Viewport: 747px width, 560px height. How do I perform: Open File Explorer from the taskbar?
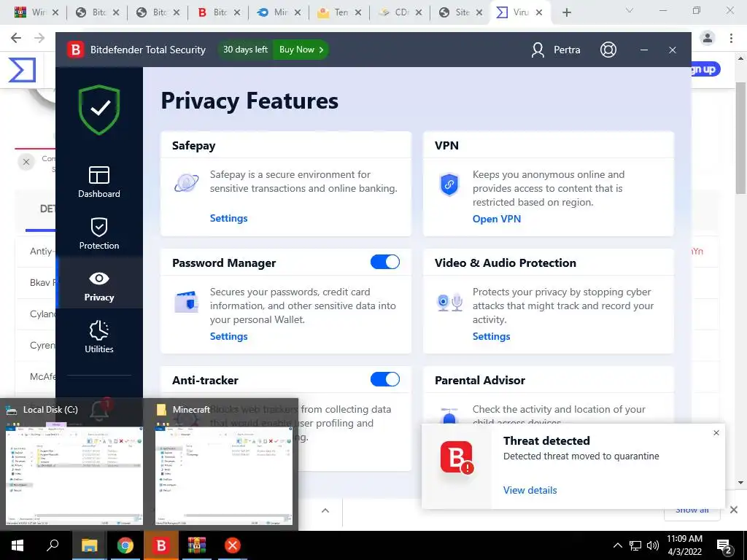[x=90, y=545]
